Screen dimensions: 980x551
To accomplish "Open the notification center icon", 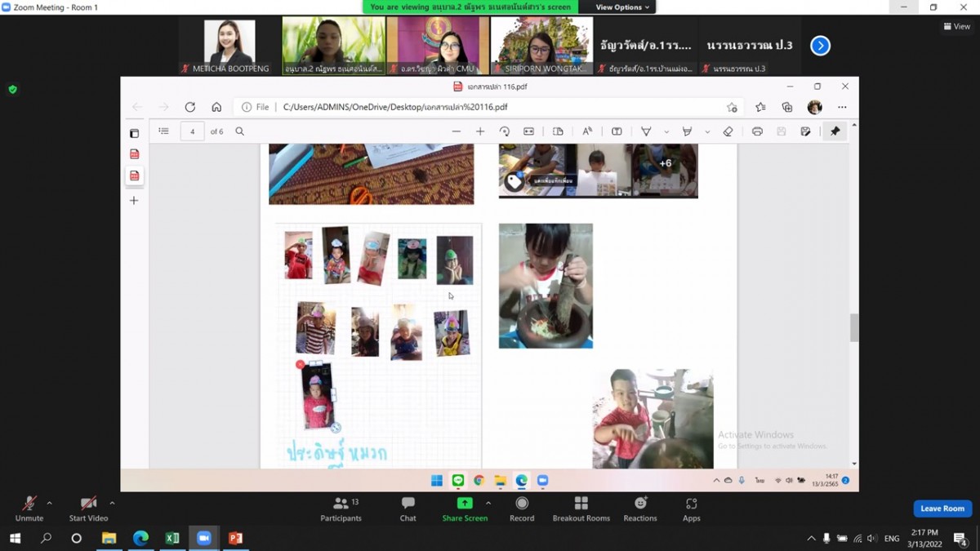I will click(x=960, y=539).
